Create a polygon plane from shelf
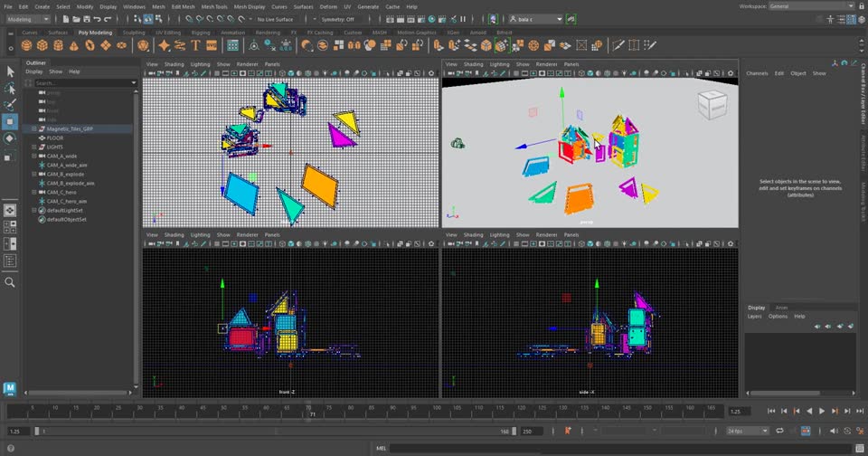This screenshot has width=868, height=456. [106, 45]
